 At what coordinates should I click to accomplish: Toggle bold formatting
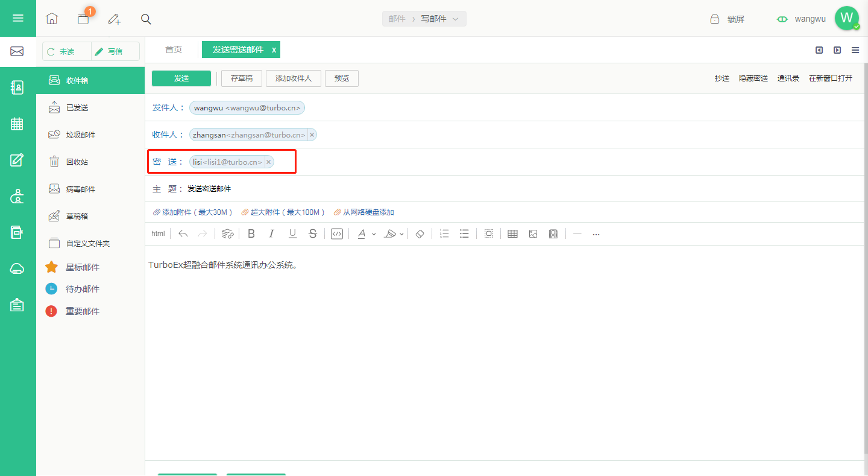point(251,233)
